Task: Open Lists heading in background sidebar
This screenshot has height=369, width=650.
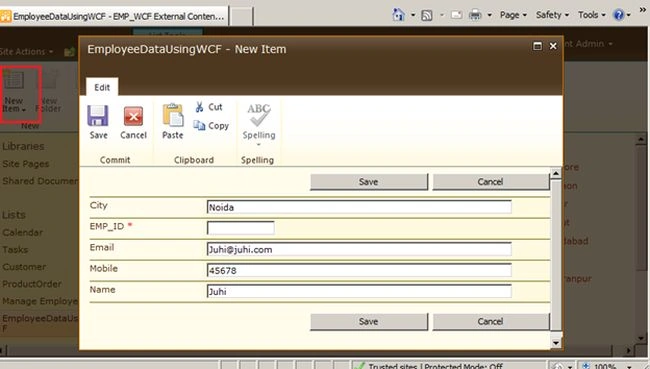Action: click(x=14, y=215)
